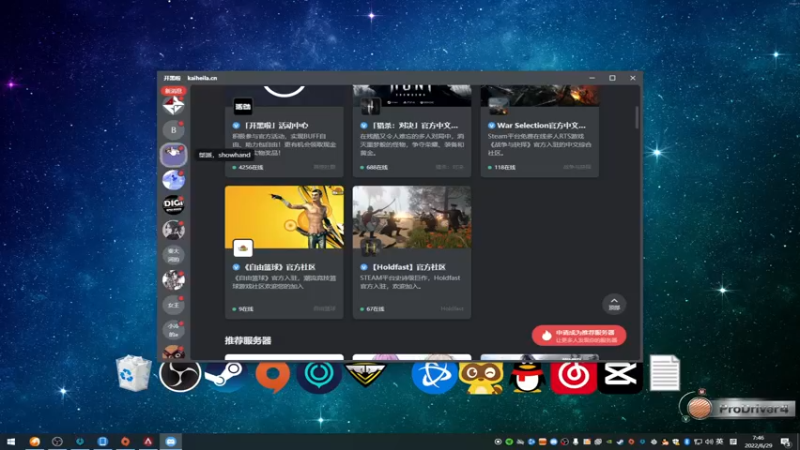This screenshot has width=800, height=450.
Task: Launch the teal circular logo desktop app
Action: pyautogui.click(x=319, y=377)
